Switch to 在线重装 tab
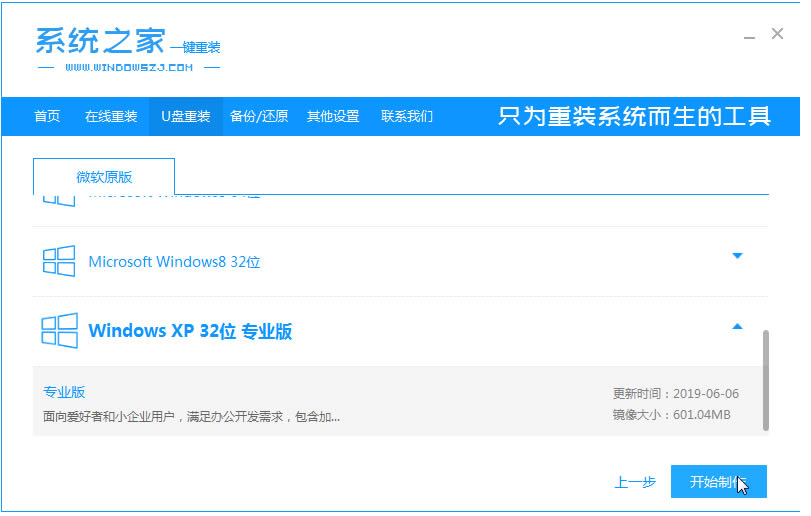 click(x=111, y=116)
